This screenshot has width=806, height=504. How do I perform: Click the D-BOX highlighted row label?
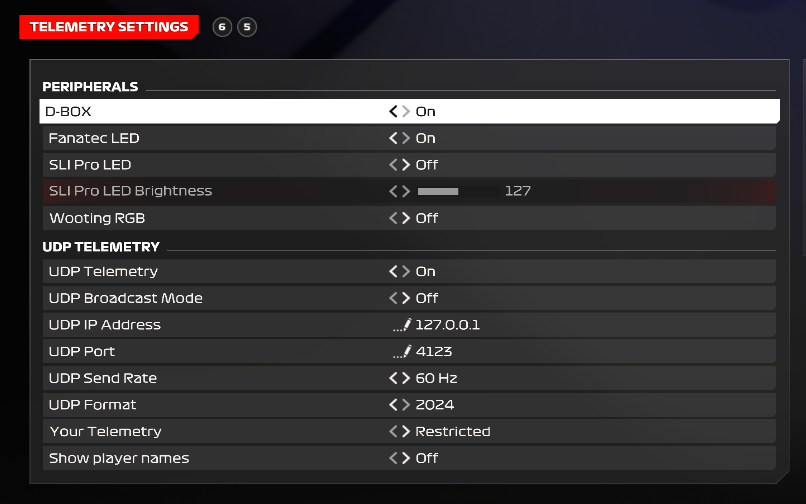(x=68, y=112)
